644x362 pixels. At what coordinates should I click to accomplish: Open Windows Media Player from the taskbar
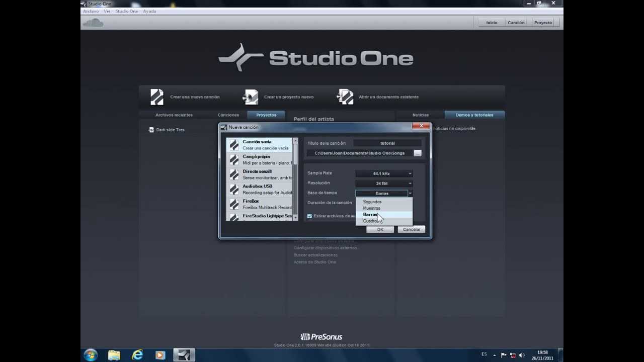click(160, 355)
